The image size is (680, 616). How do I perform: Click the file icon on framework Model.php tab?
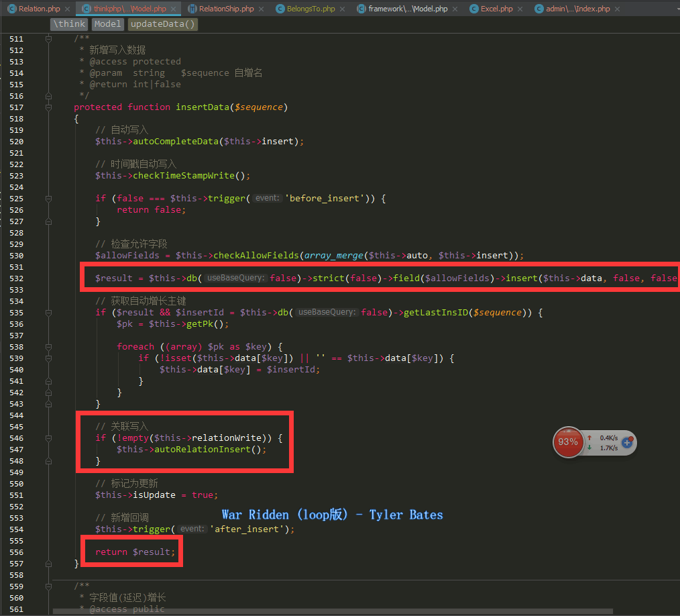(x=363, y=7)
